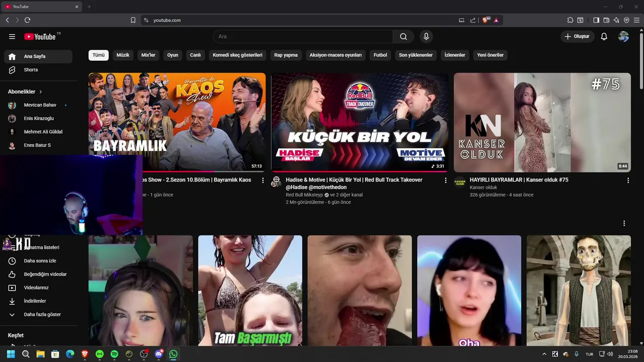Image resolution: width=644 pixels, height=362 pixels.
Task: Toggle the browser sidebar panel
Action: pyautogui.click(x=596, y=20)
